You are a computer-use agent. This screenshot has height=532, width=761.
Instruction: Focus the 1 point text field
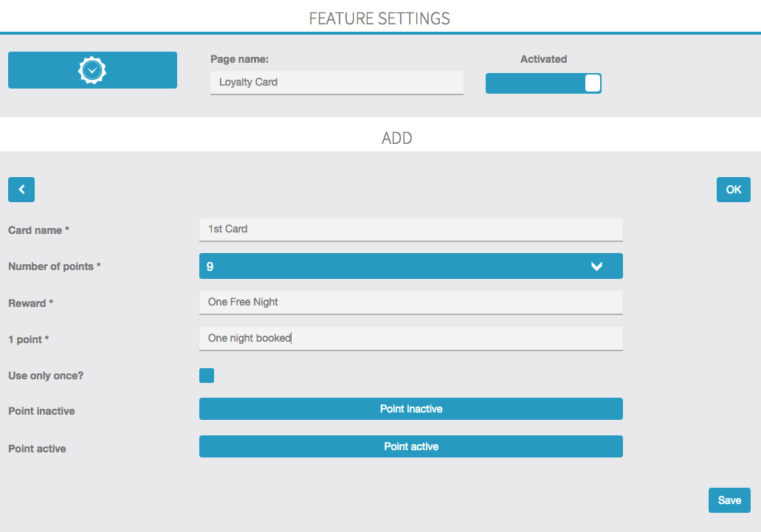click(x=410, y=339)
